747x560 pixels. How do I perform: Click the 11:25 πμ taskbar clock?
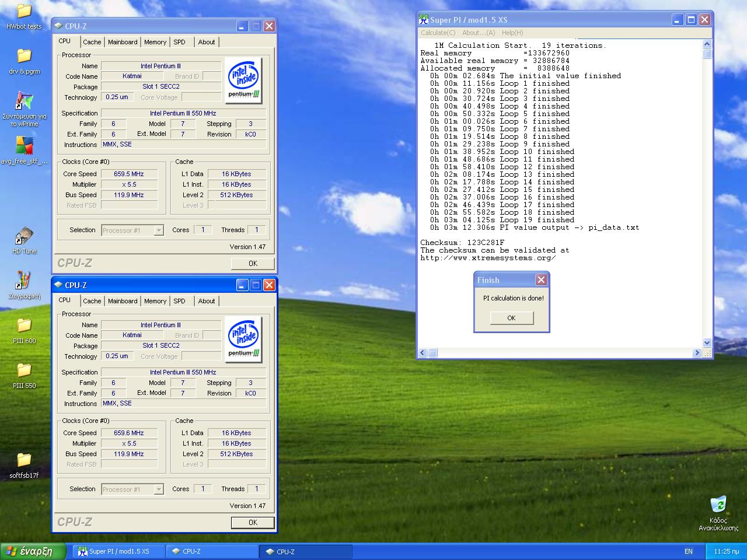[x=727, y=551]
